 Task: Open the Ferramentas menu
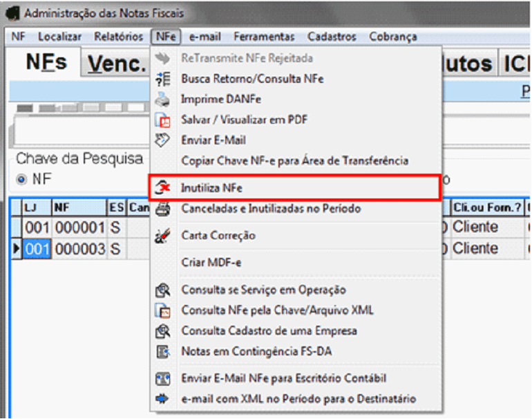[x=263, y=37]
